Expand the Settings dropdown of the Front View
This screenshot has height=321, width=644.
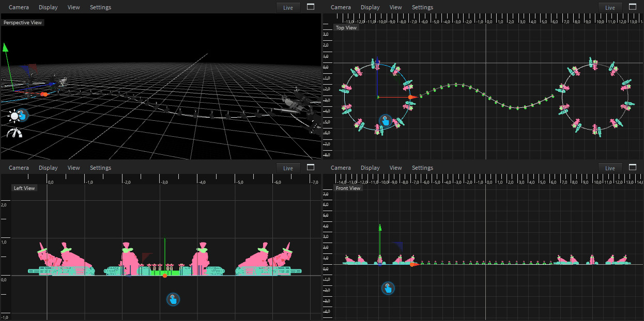(422, 168)
